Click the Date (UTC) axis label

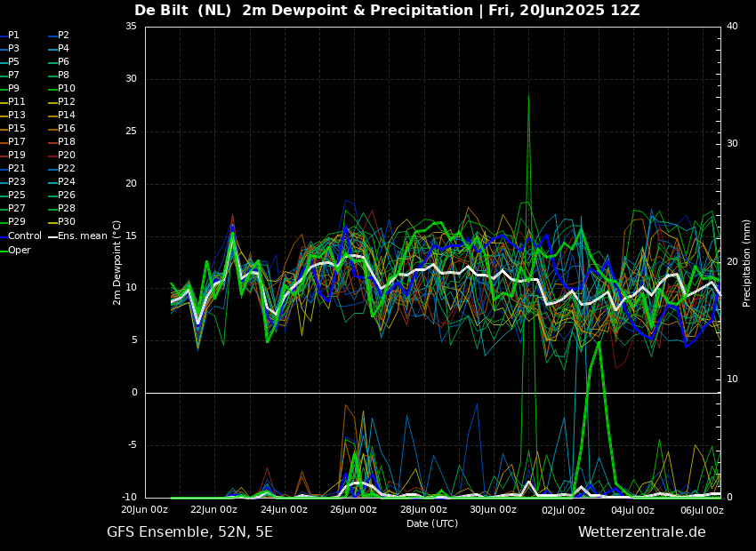(x=432, y=523)
